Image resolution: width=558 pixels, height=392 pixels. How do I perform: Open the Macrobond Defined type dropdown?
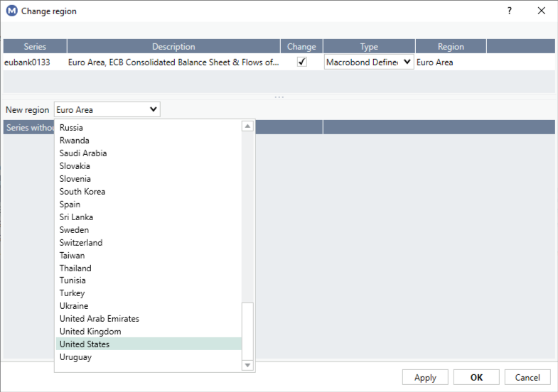point(369,62)
